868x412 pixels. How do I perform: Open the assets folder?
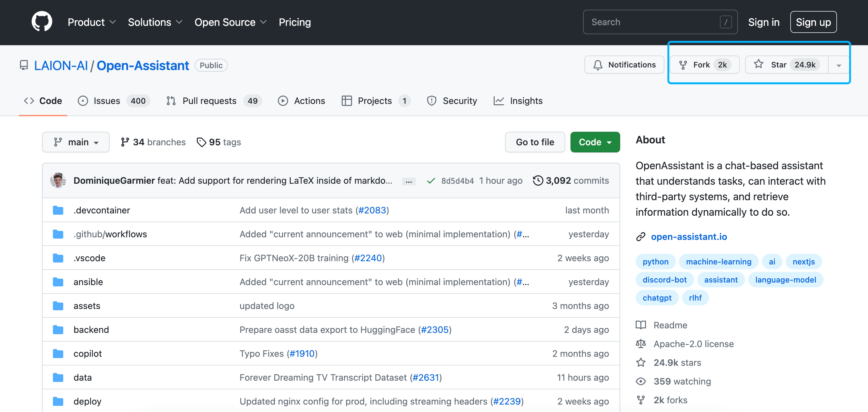click(x=87, y=306)
